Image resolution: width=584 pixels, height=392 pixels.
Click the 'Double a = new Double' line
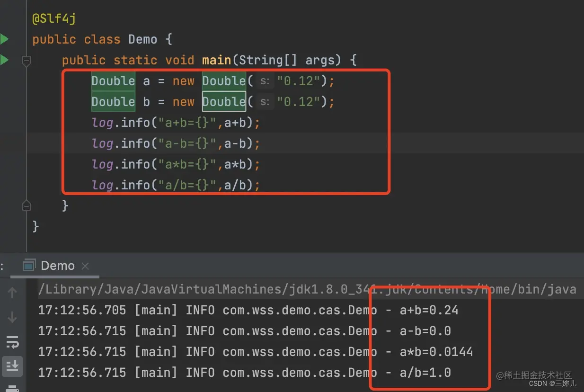[x=213, y=81]
